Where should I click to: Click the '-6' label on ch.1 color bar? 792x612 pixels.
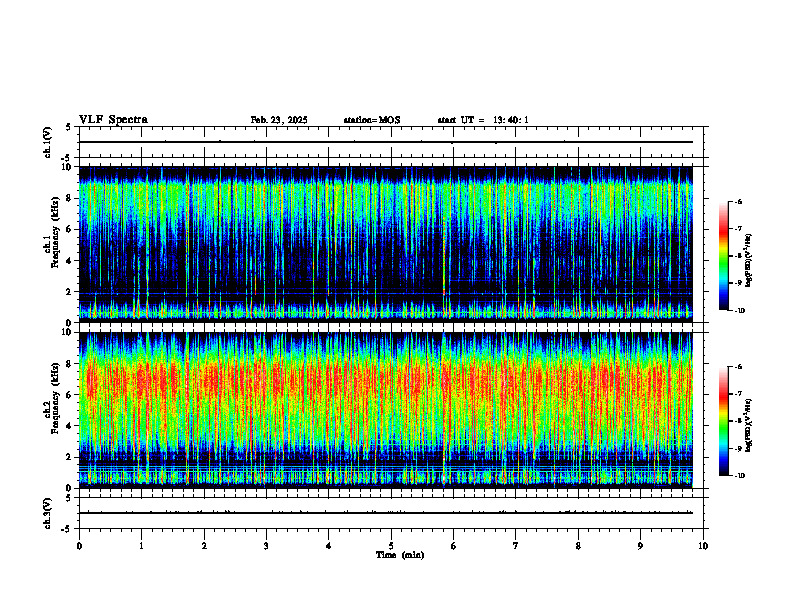(x=738, y=202)
